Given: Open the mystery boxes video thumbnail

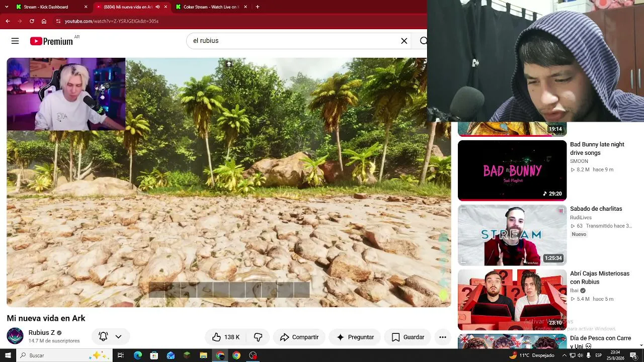Looking at the screenshot, I should coord(512,300).
